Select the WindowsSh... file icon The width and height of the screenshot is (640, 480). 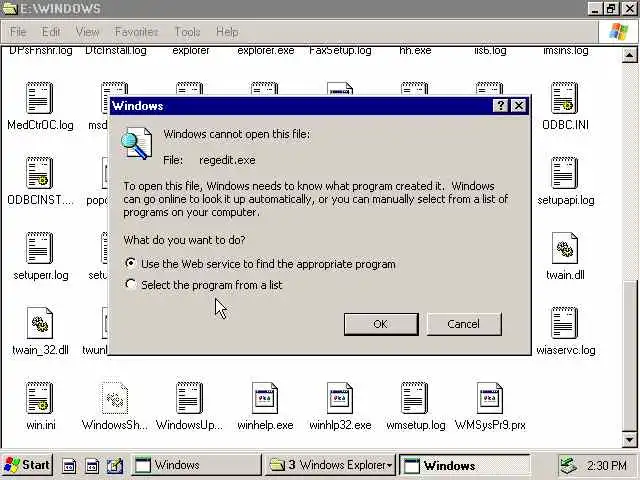115,398
